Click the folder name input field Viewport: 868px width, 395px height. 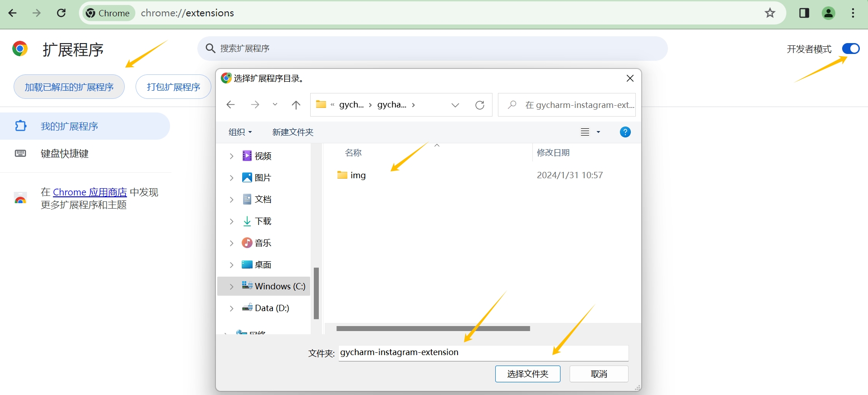483,353
